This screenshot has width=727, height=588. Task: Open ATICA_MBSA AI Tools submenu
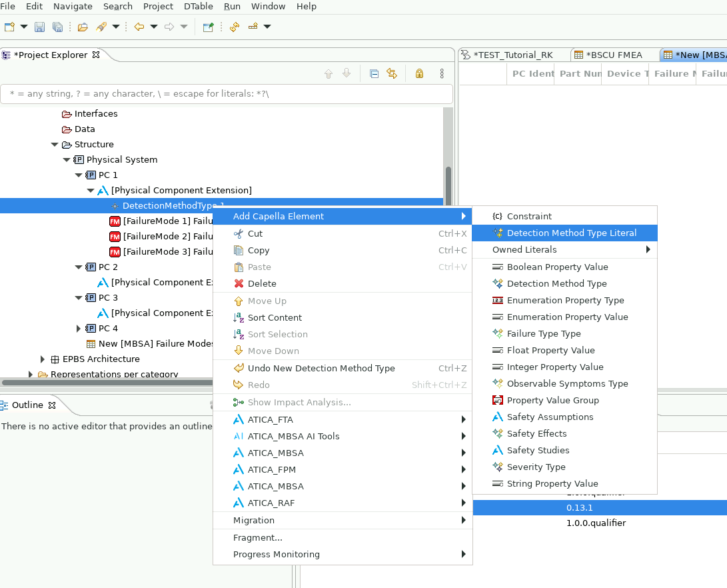click(x=342, y=437)
